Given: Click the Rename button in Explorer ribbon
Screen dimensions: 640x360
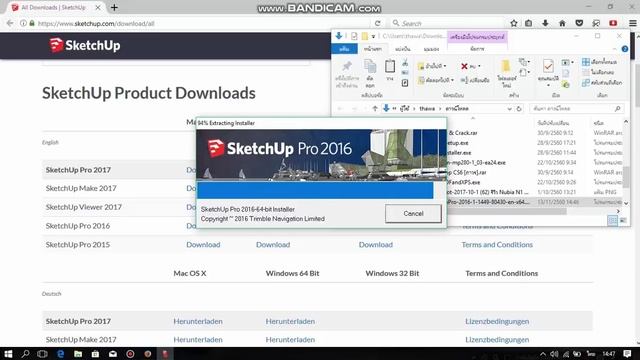Looking at the screenshot, I should click(x=475, y=80).
